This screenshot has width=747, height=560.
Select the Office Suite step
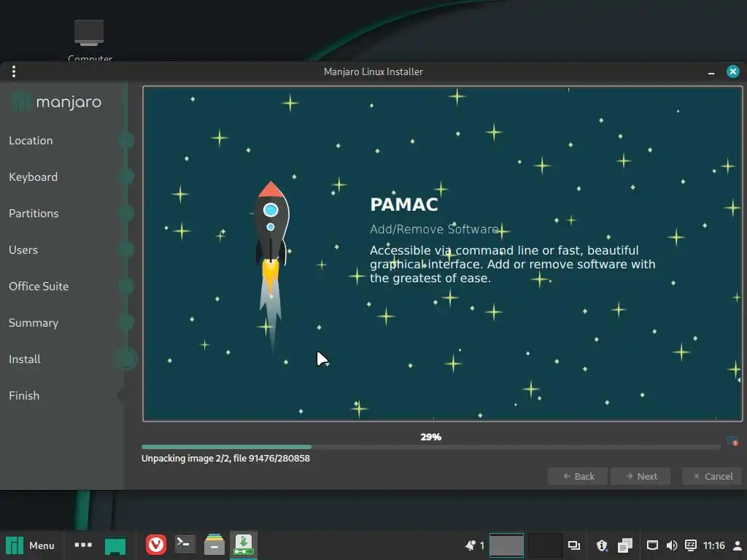click(x=39, y=286)
